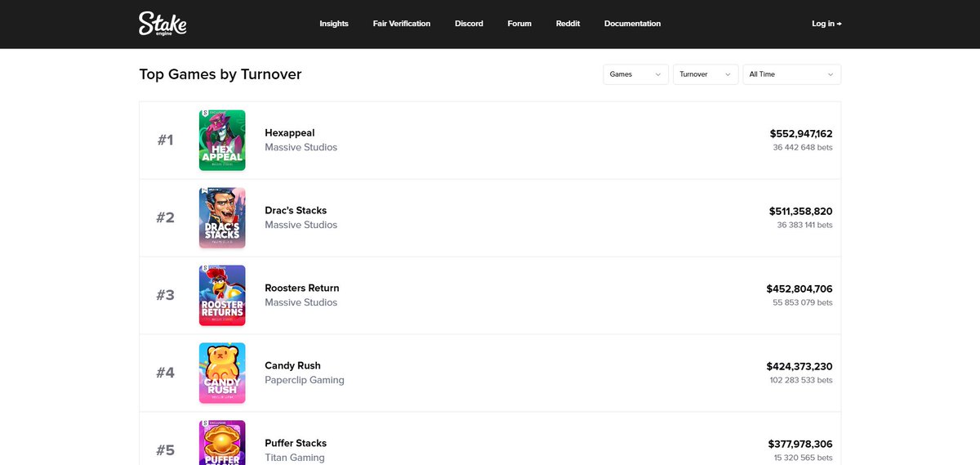Screen dimensions: 980x465
Task: Select the Roosters Return game title
Action: (302, 288)
